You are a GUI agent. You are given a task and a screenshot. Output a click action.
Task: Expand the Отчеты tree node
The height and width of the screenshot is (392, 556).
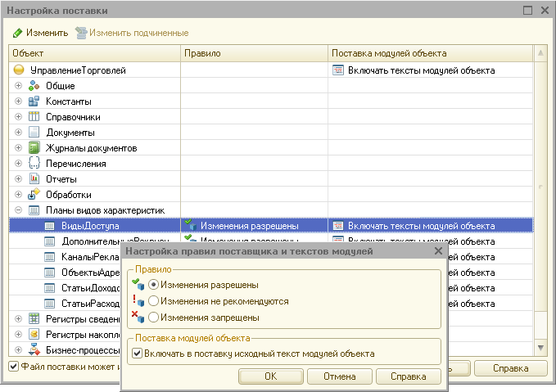point(19,179)
